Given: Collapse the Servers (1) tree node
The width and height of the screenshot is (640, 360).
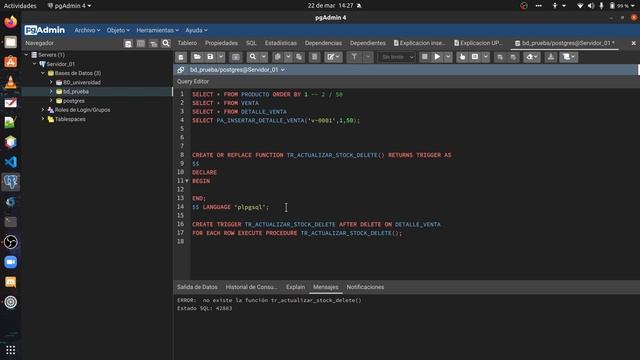Looking at the screenshot, I should pyautogui.click(x=27, y=55).
